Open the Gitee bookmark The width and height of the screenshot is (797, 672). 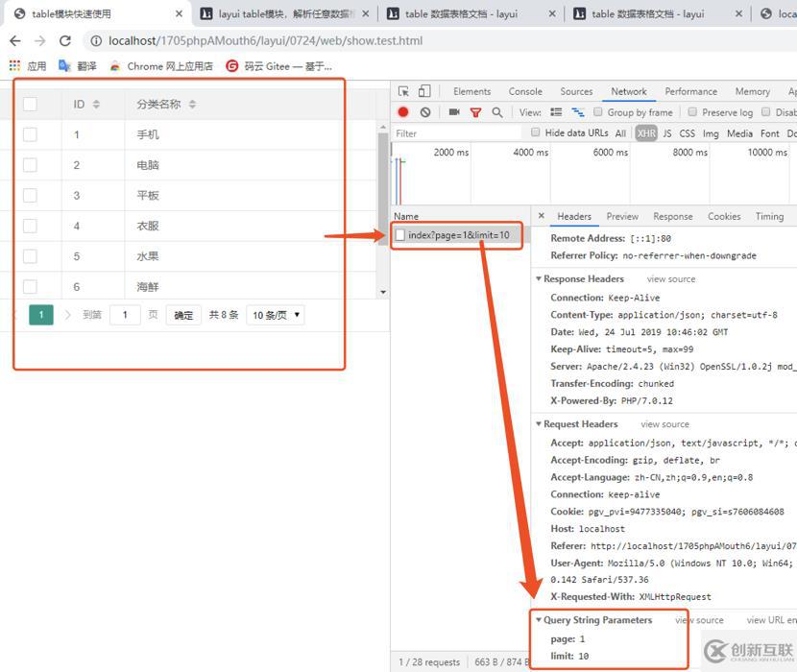[278, 66]
